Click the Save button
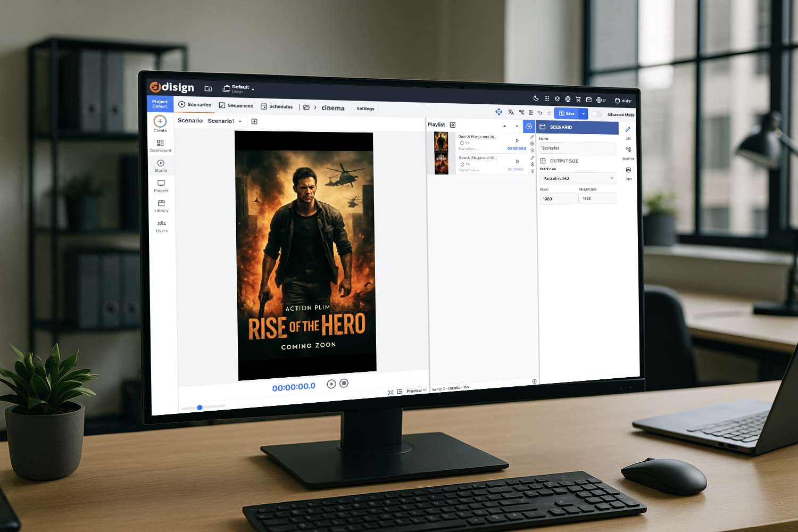The height and width of the screenshot is (532, 798). click(x=567, y=113)
